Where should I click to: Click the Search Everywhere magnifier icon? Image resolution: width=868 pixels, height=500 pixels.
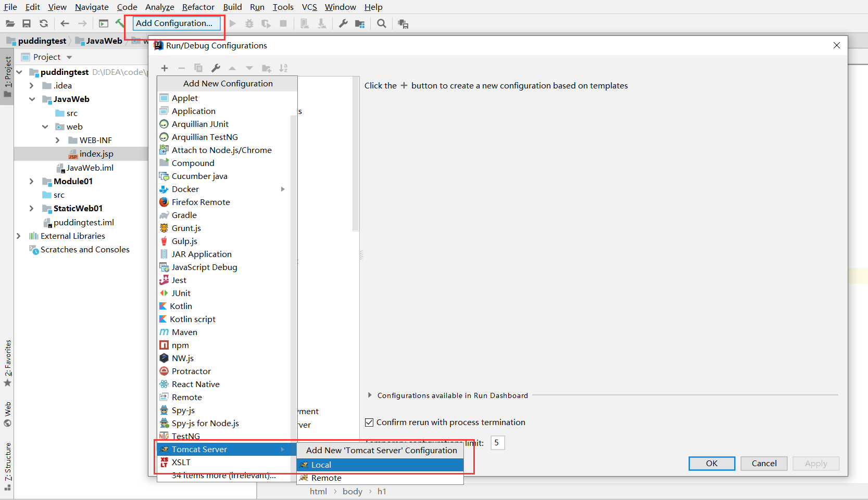pyautogui.click(x=382, y=23)
